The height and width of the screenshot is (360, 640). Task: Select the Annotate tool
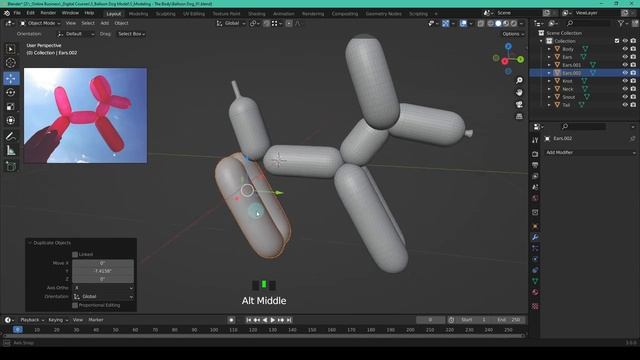pos(11,136)
